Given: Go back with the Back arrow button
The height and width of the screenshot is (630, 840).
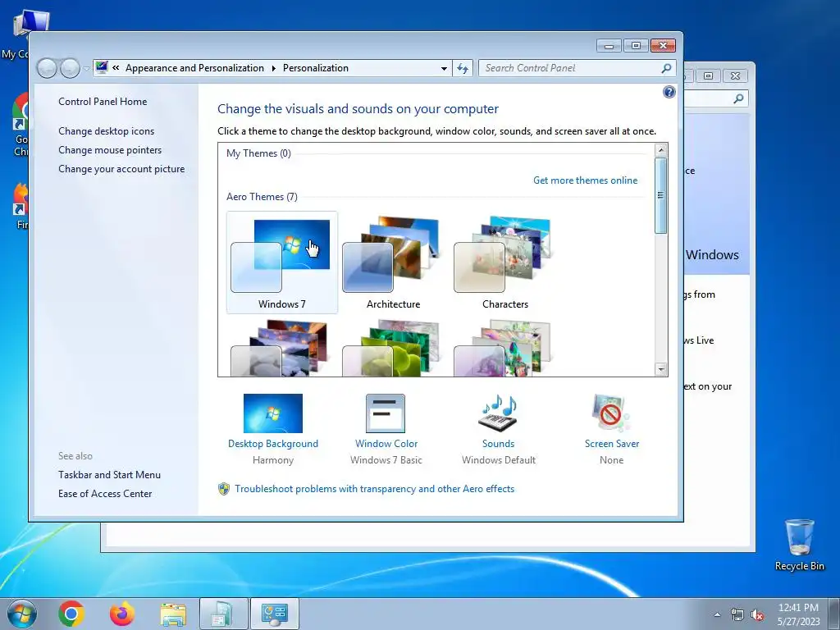Looking at the screenshot, I should coord(47,68).
